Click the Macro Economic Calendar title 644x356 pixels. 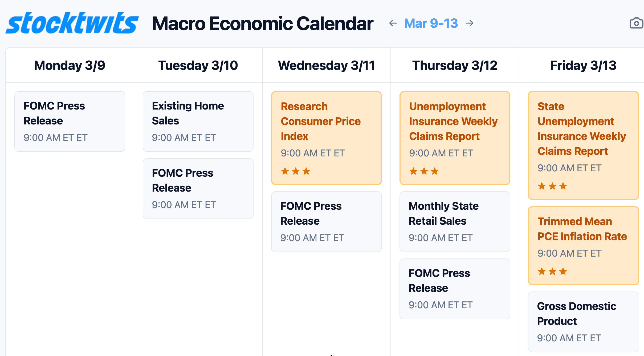[x=263, y=23]
